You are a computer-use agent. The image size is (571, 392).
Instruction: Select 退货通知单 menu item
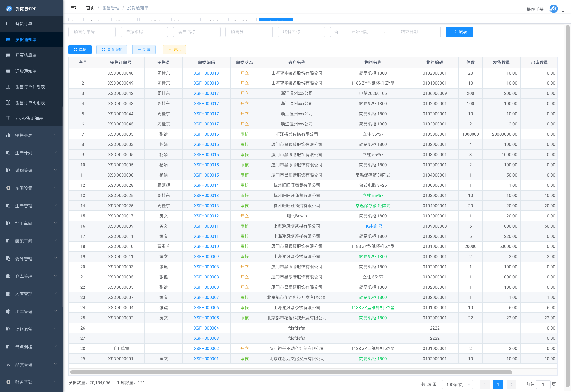pyautogui.click(x=25, y=71)
